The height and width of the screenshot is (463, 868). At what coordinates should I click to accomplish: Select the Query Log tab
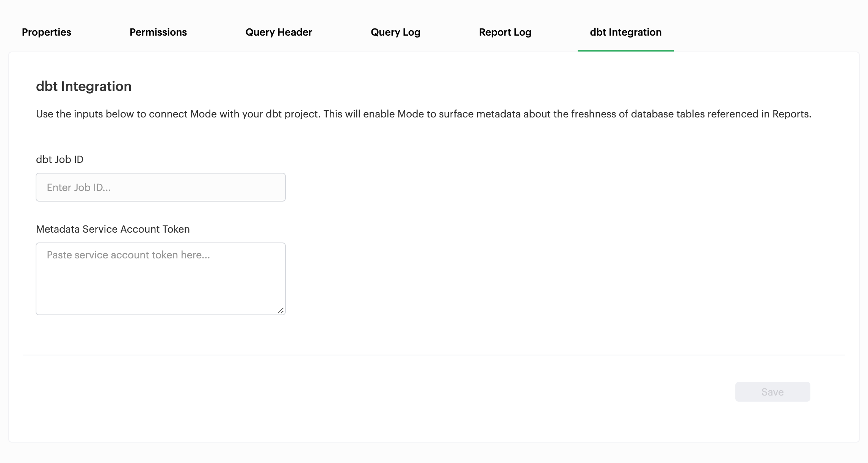(x=395, y=32)
